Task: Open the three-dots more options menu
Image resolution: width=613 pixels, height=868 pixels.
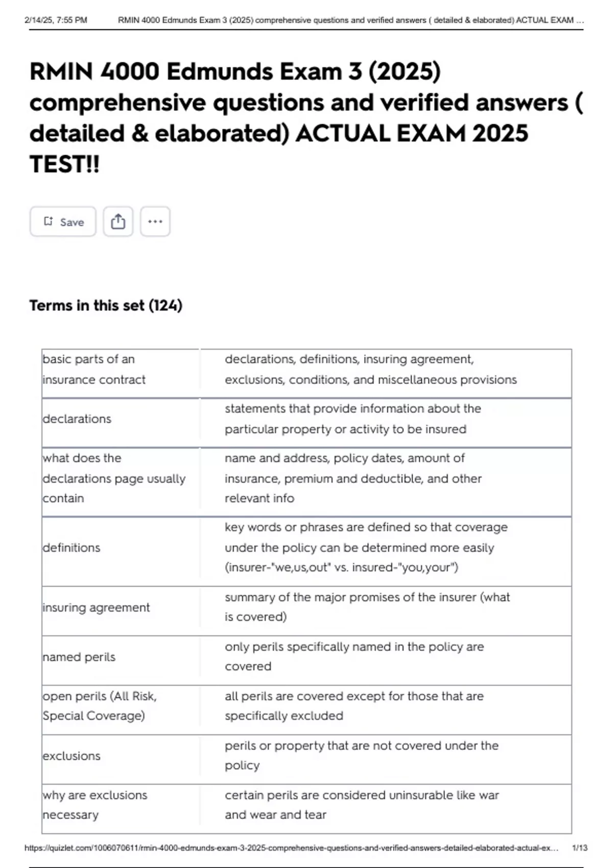Action: point(155,222)
